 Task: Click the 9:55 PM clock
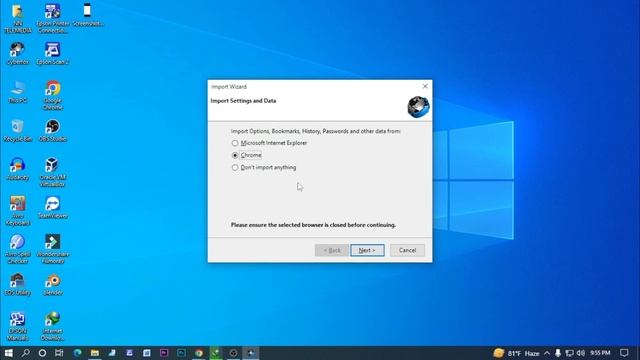[600, 353]
